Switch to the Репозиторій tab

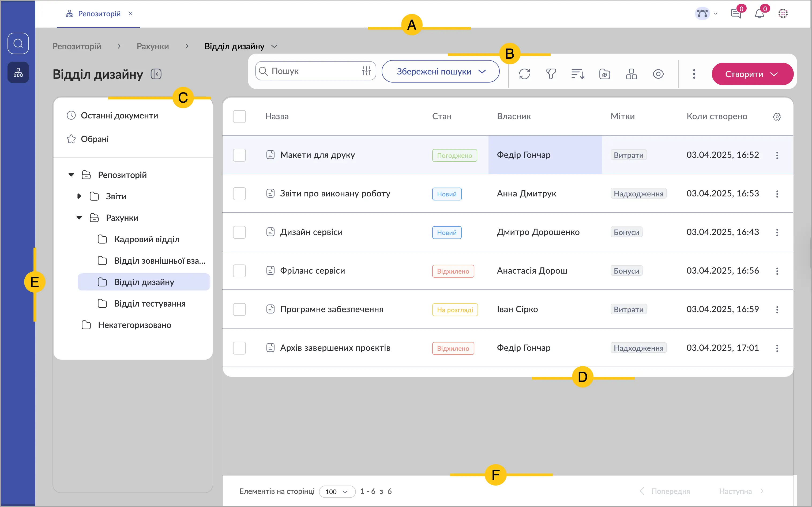coord(99,14)
